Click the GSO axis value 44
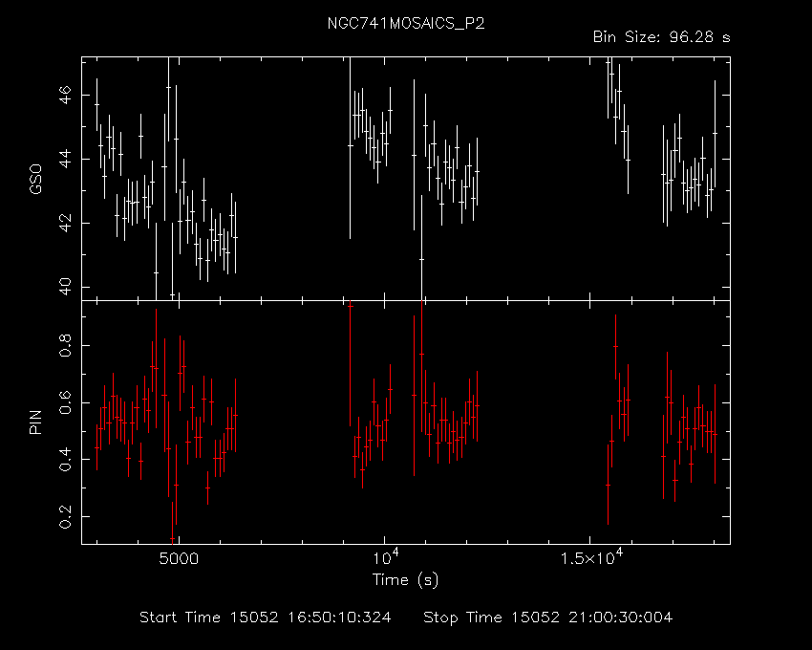Viewport: 812px width, 650px height. tap(65, 159)
